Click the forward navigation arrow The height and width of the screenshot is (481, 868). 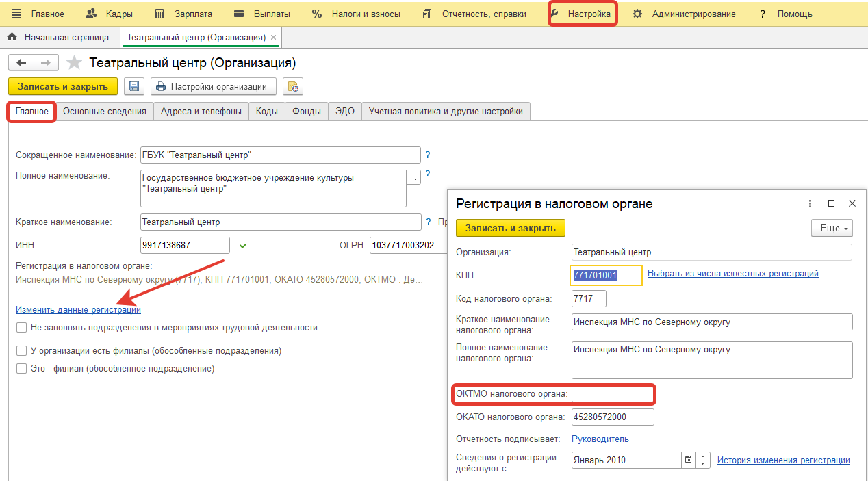(45, 63)
